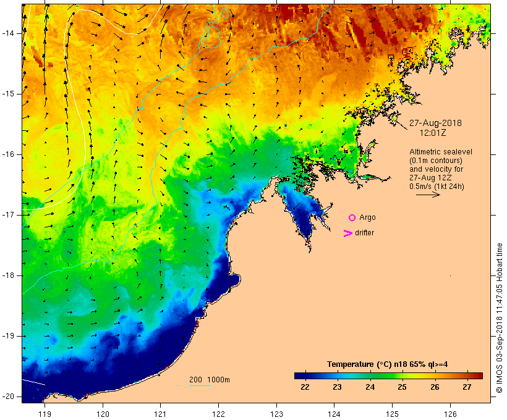Click the '27-Aug 12Z' caption line
Screen dimensions: 507x420
pos(430,178)
